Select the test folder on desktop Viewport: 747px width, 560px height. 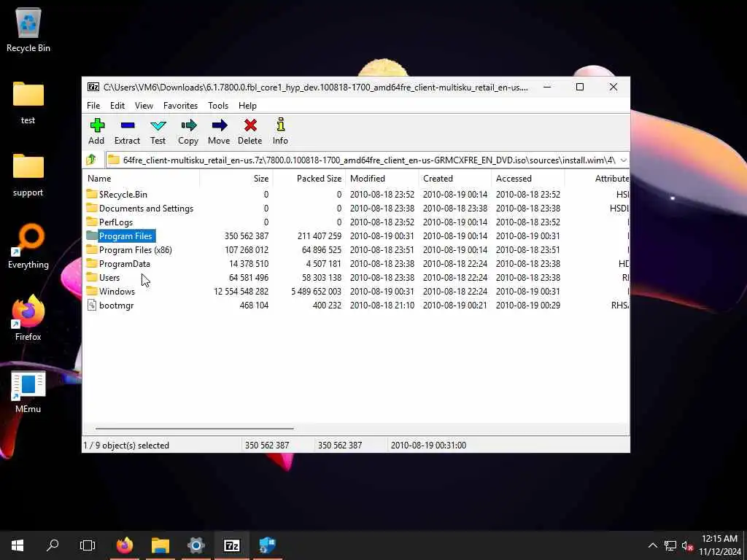pyautogui.click(x=28, y=103)
